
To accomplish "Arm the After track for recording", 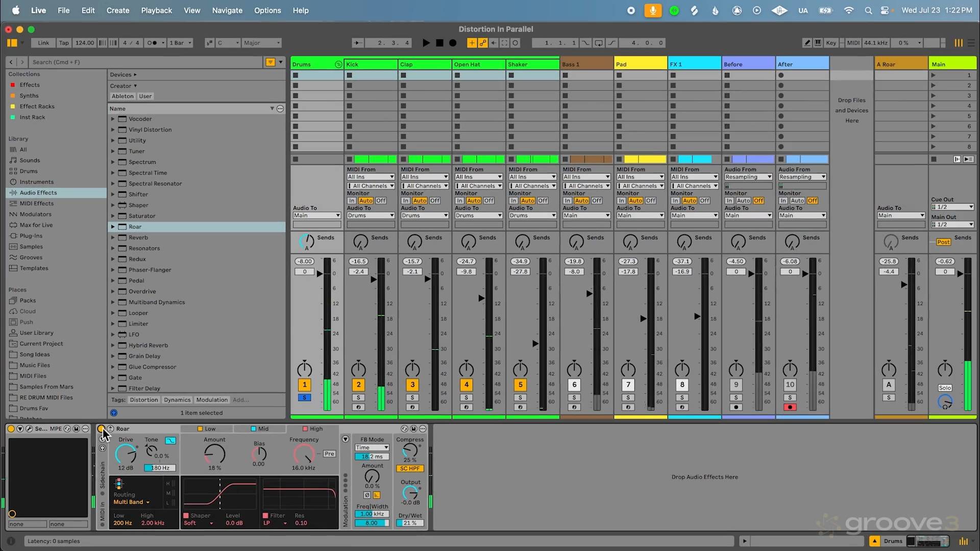I will [790, 407].
